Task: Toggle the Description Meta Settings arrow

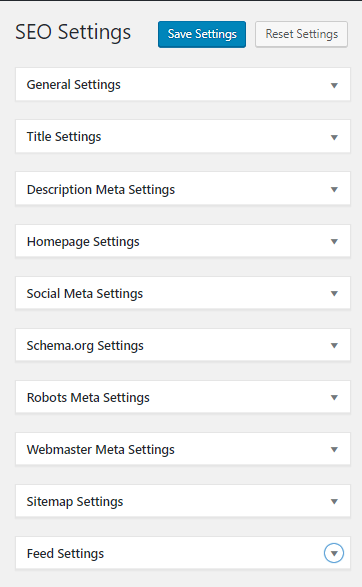Action: (x=334, y=189)
